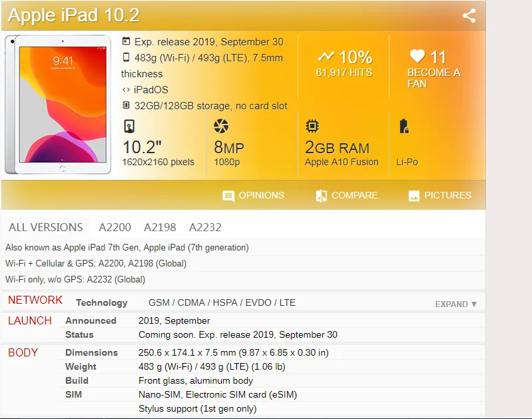The height and width of the screenshot is (419, 532).
Task: Click the Technology spec label
Action: (x=101, y=302)
